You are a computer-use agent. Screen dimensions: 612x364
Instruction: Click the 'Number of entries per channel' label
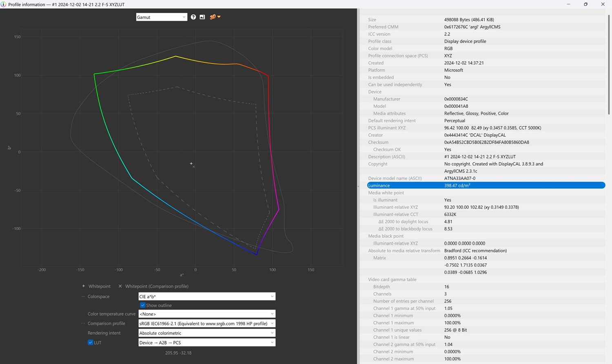tap(404, 301)
